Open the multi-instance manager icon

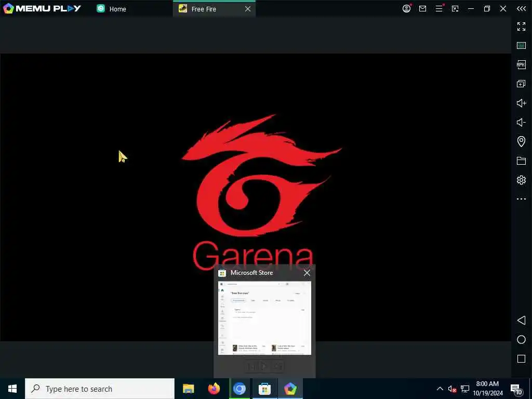point(521,84)
